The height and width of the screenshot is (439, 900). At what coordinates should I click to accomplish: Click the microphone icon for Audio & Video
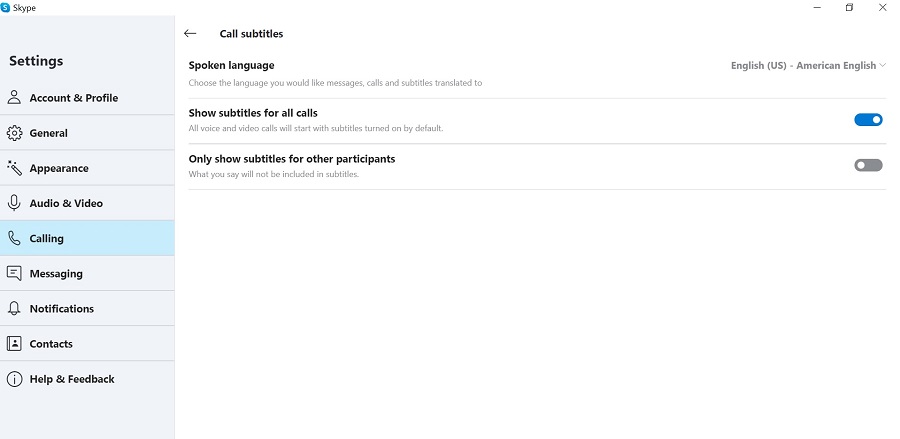tap(14, 203)
